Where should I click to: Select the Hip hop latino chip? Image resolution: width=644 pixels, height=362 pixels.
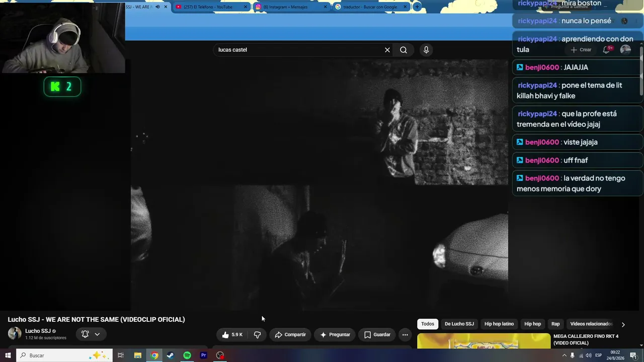pyautogui.click(x=499, y=324)
